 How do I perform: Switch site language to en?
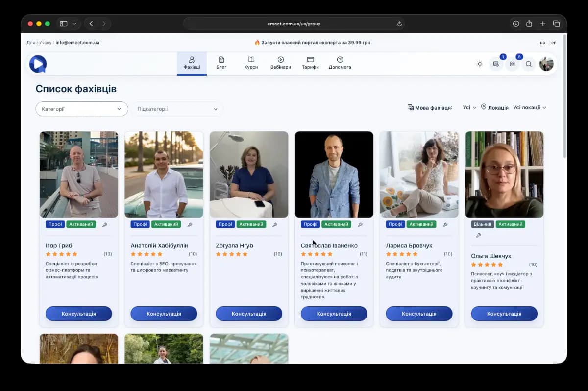pyautogui.click(x=554, y=43)
